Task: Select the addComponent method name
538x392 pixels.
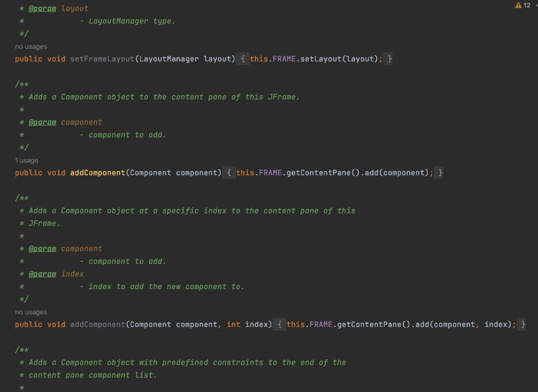Action: pyautogui.click(x=97, y=172)
